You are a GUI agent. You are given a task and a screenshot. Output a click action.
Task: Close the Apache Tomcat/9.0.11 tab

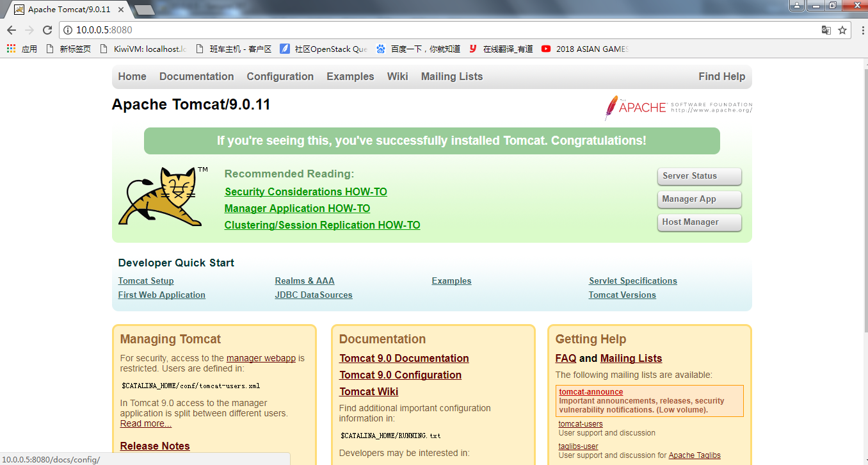(122, 10)
